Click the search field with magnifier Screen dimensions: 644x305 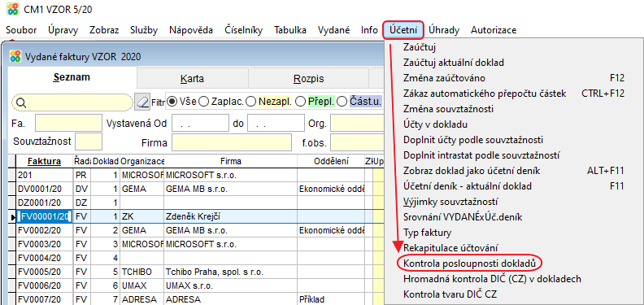[x=72, y=102]
